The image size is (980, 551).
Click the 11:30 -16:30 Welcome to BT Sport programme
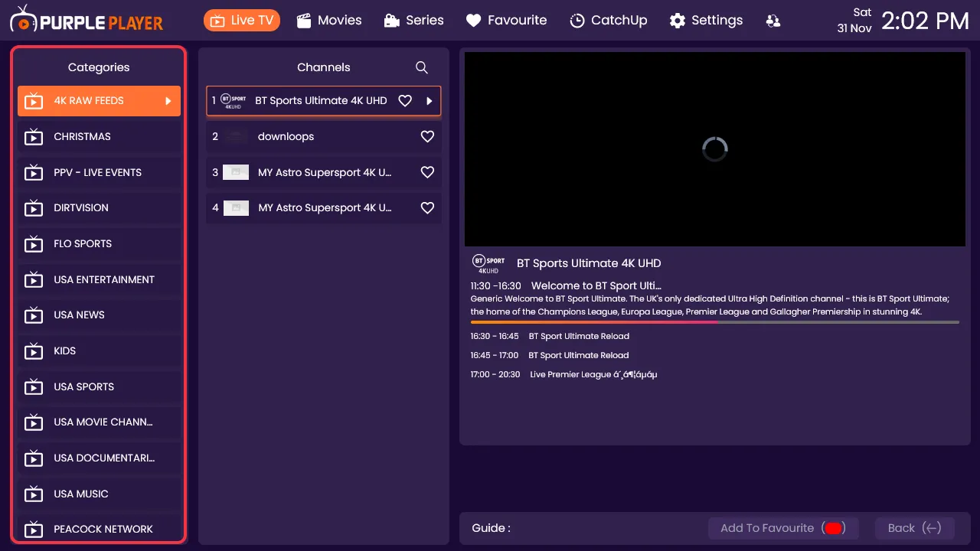[x=566, y=286]
